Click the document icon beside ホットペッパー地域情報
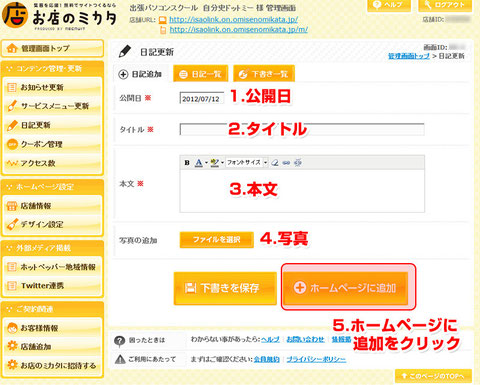 point(12,267)
